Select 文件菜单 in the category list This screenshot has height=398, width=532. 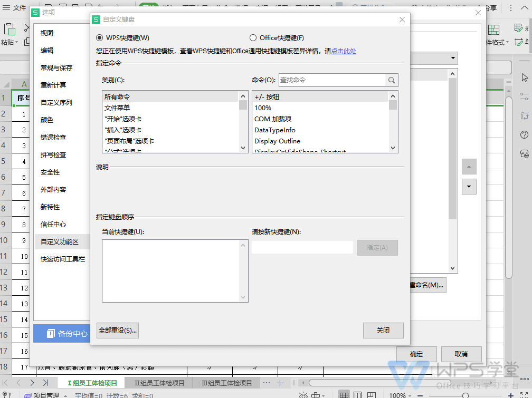click(x=170, y=108)
